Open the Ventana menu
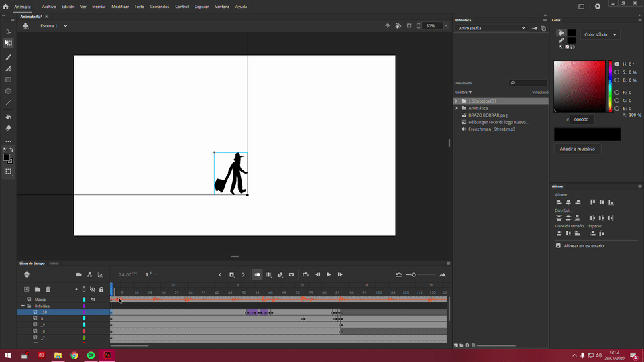Screen dimensions: 644x362 pyautogui.click(x=222, y=7)
